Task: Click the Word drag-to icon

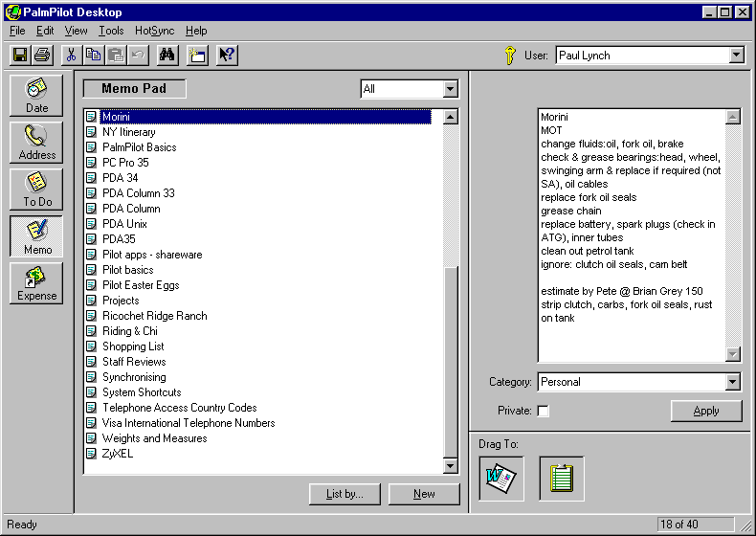Action: (x=501, y=479)
